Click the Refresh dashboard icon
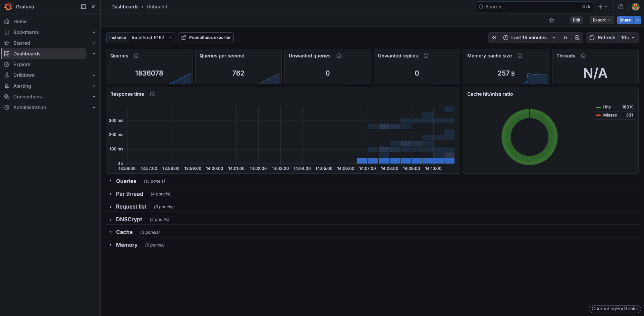Viewport: 644px width, 316px height. pyautogui.click(x=592, y=38)
